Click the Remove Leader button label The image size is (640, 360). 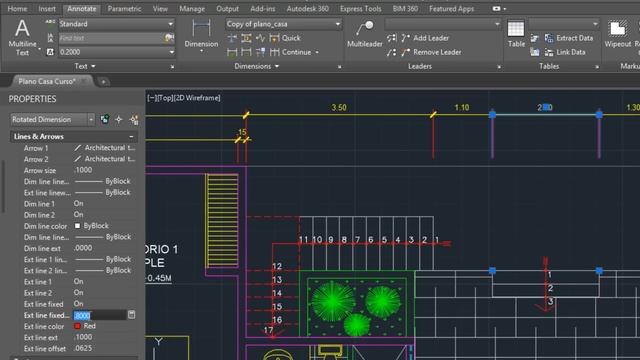click(x=437, y=52)
